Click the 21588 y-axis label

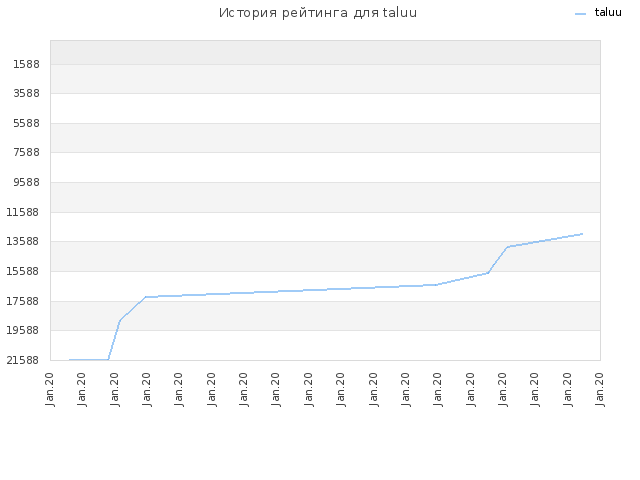(x=23, y=360)
